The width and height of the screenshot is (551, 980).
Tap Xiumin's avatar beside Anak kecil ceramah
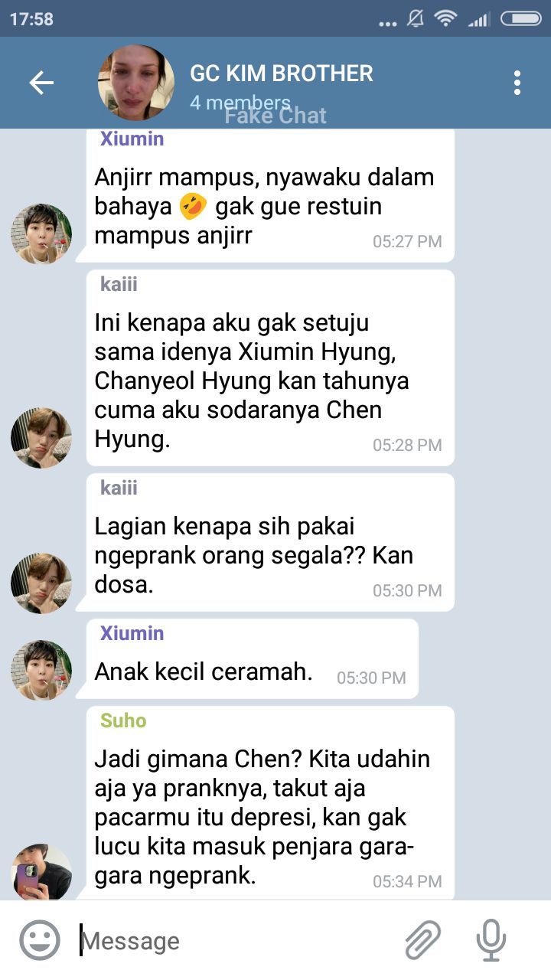click(x=41, y=671)
